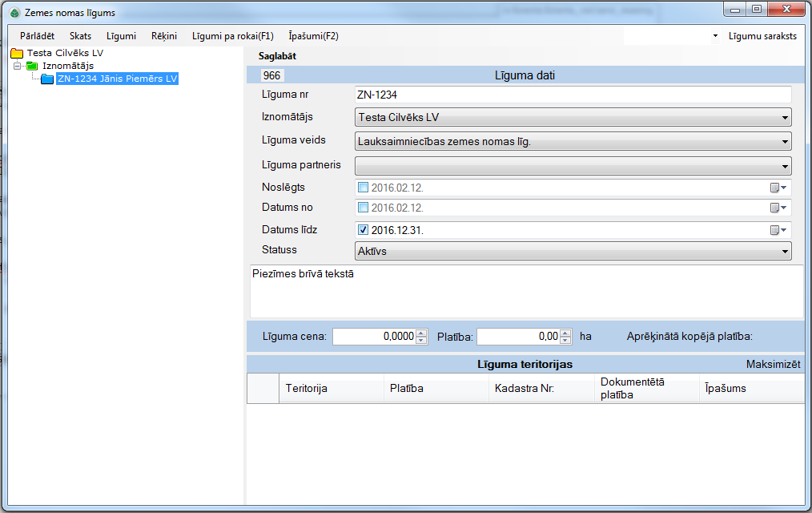Click the Līguma nr input field

[x=573, y=95]
